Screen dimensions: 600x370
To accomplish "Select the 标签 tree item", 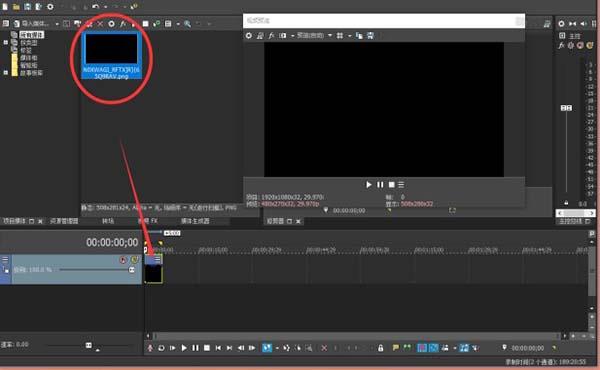I will pyautogui.click(x=26, y=50).
